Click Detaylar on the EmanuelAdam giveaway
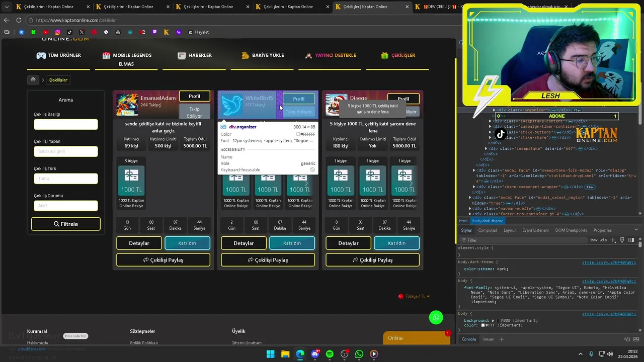The image size is (644, 362). point(139,243)
